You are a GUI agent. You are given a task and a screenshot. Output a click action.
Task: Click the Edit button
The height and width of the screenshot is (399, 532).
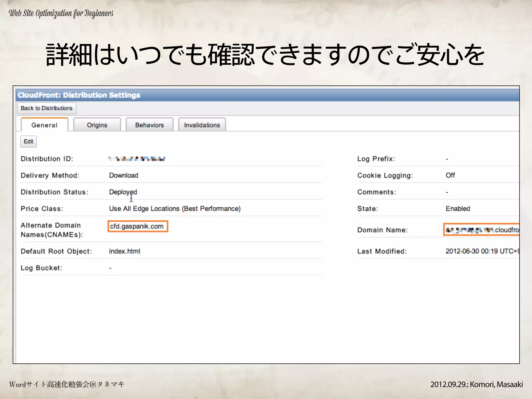[x=29, y=142]
